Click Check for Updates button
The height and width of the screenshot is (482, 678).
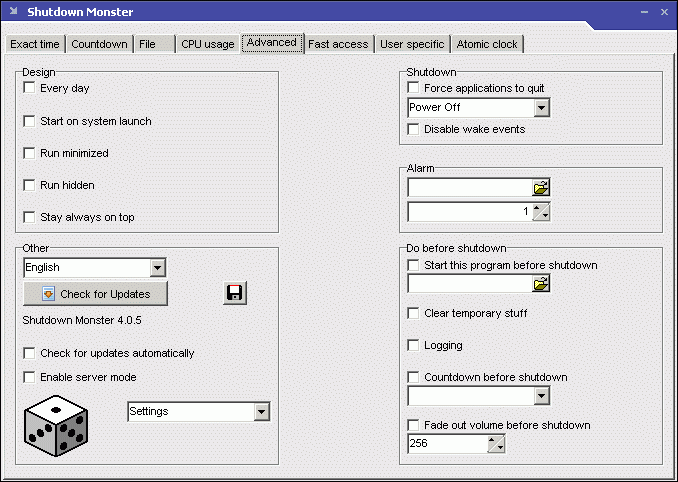[95, 294]
